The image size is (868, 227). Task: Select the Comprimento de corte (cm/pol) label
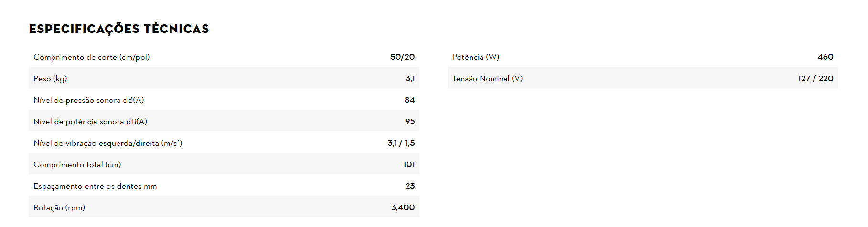pyautogui.click(x=91, y=57)
